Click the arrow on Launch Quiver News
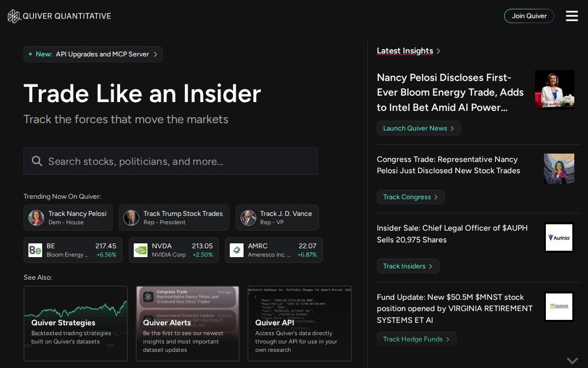Image resolution: width=588 pixels, height=368 pixels. pos(452,129)
